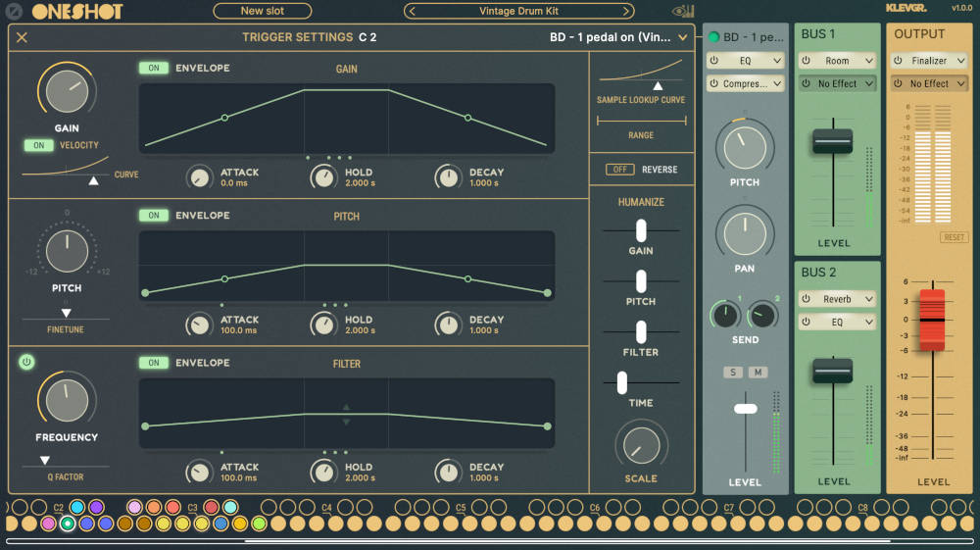Viewport: 980px width, 550px height.
Task: Click the filter power icon
Action: coord(26,362)
